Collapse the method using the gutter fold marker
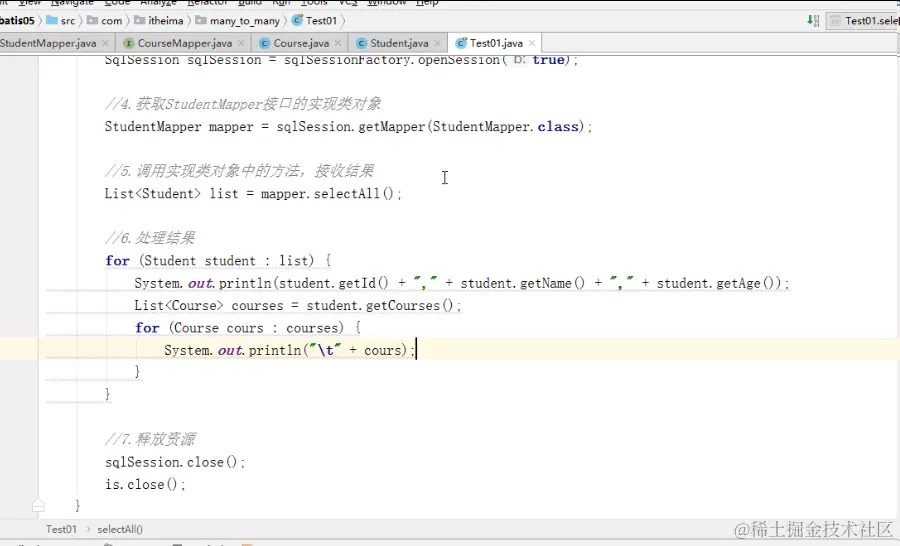 38,506
